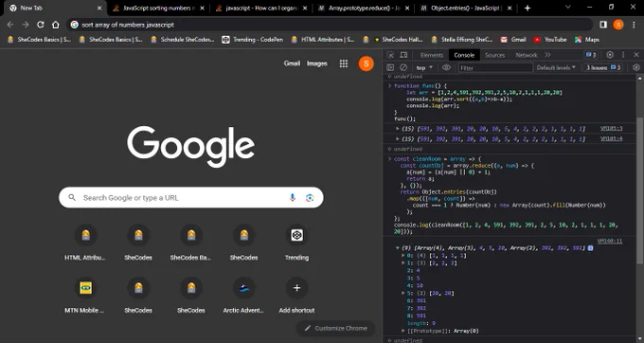Select the inspect element picker in DevTools
This screenshot has height=343, width=644.
[390, 55]
